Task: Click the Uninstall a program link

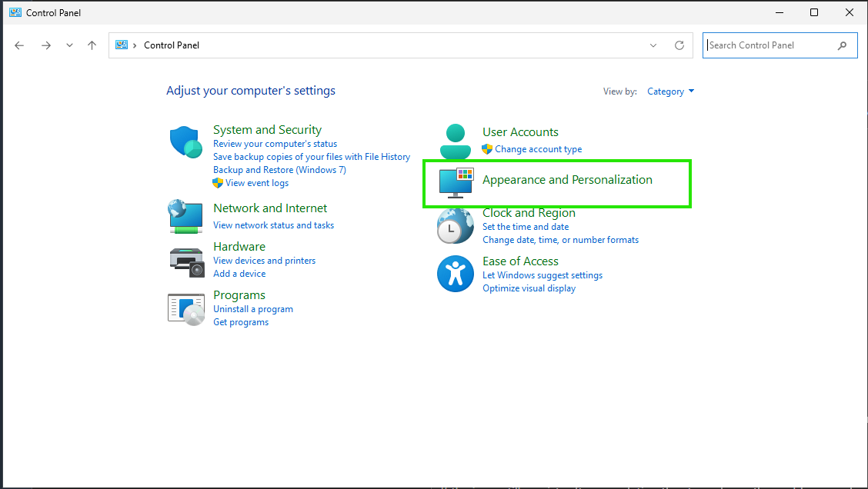Action: point(253,309)
